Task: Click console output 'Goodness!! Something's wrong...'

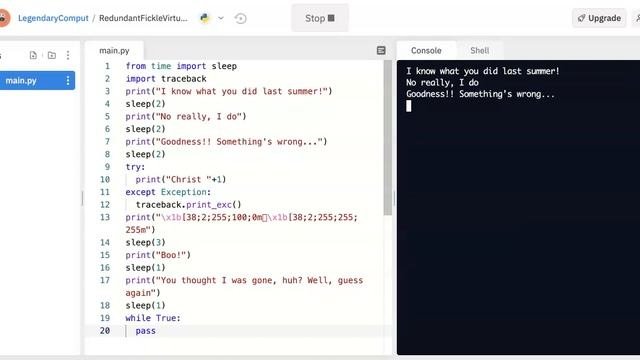Action: coord(480,94)
